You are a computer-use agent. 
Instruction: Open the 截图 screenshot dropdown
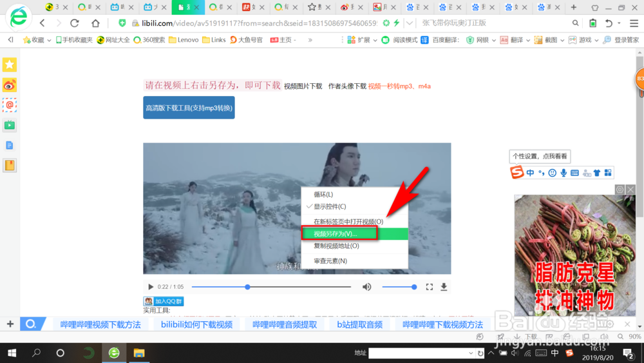pyautogui.click(x=549, y=40)
